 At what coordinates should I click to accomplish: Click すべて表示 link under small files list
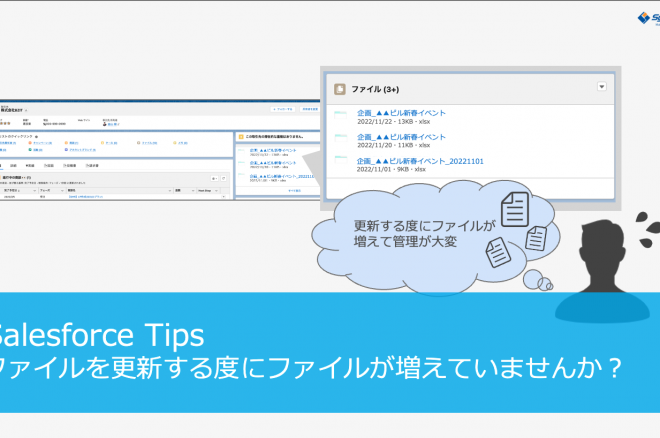point(295,191)
